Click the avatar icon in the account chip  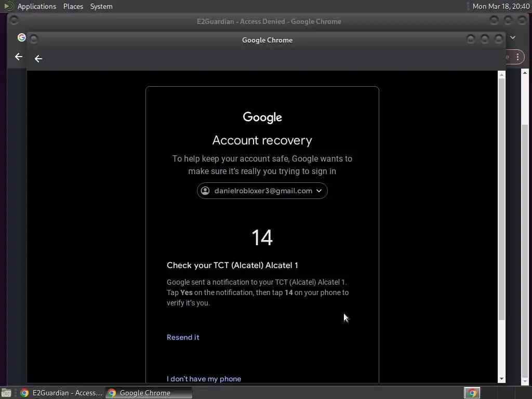(x=205, y=191)
